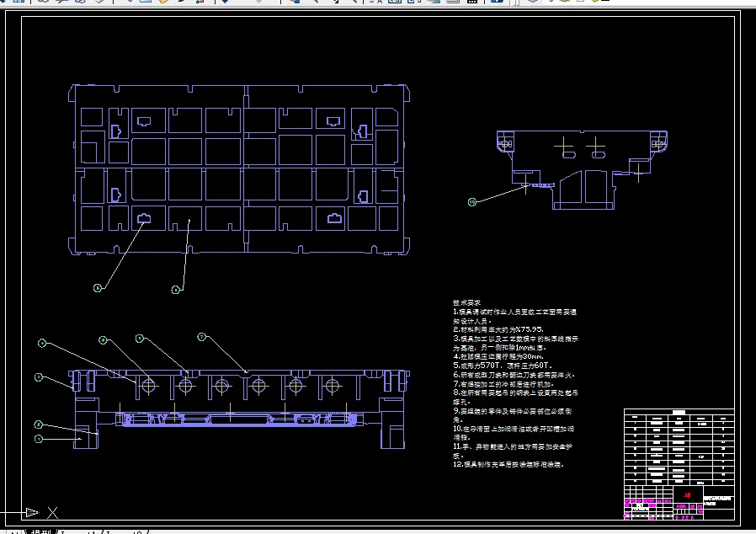Image resolution: width=756 pixels, height=534 pixels.
Task: Click note line 11 in the technical requirements
Action: click(x=513, y=451)
